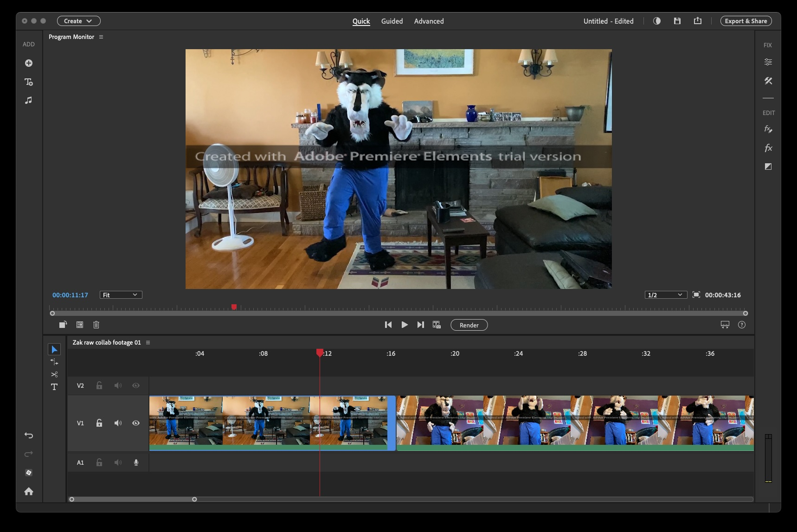Select the Type tool in timeline
The height and width of the screenshot is (532, 797).
[x=54, y=387]
